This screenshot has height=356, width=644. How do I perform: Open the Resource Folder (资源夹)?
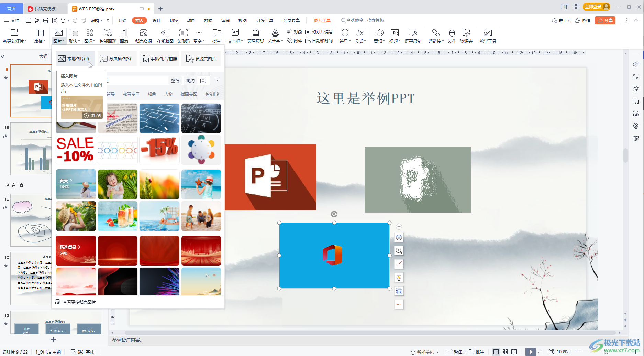click(x=466, y=36)
